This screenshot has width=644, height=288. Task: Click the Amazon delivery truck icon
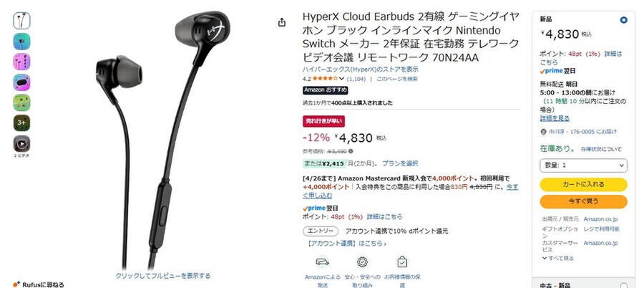click(x=323, y=261)
